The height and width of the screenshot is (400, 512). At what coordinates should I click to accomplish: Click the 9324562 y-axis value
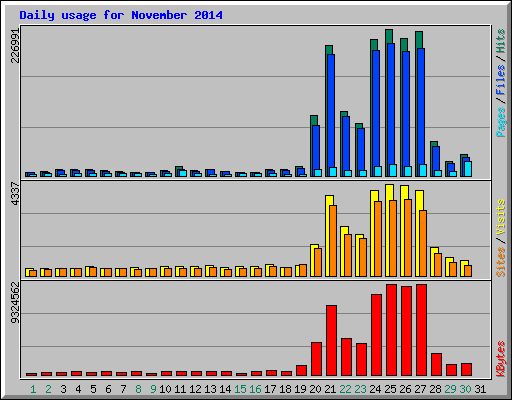click(x=15, y=303)
